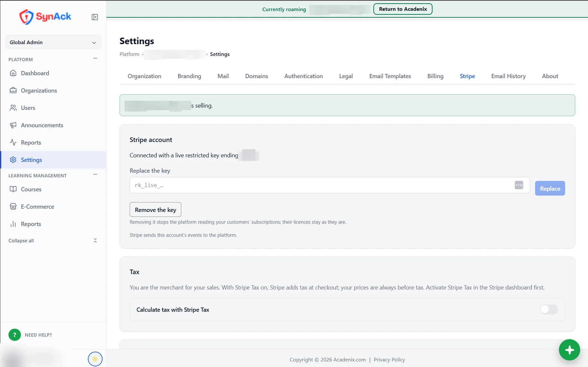This screenshot has height=367, width=588.
Task: Select the Stripe tab
Action: pos(467,76)
